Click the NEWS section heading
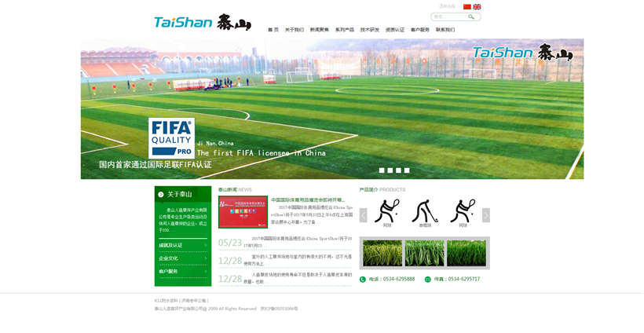 pos(245,190)
